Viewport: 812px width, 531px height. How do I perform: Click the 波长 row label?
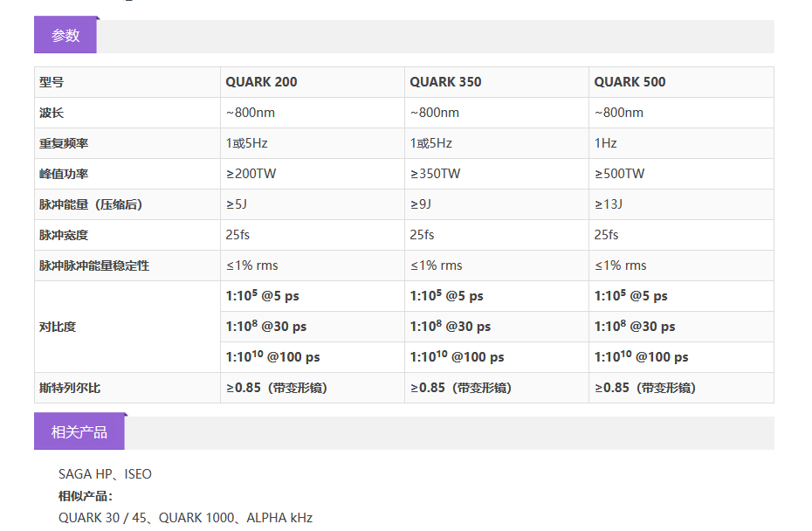pos(52,113)
